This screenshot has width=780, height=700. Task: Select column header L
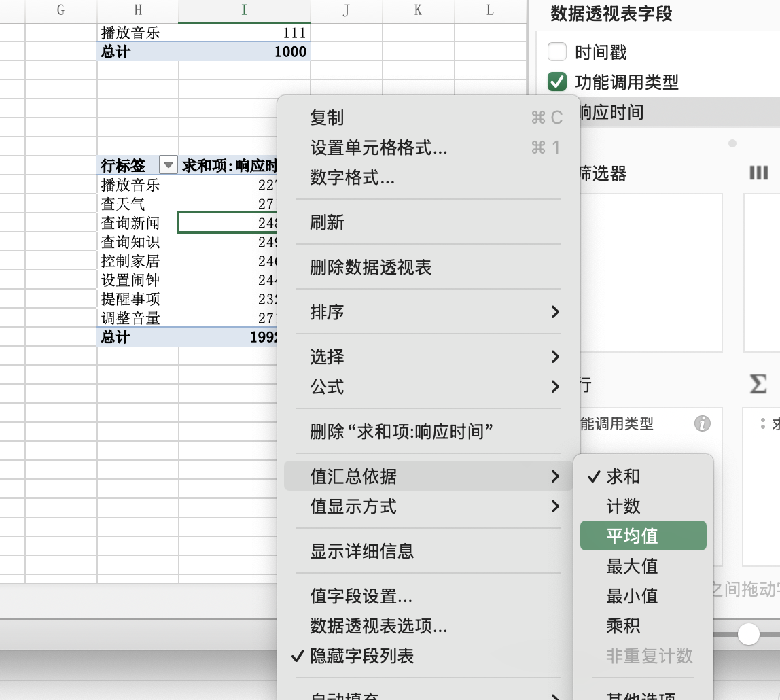tap(490, 10)
